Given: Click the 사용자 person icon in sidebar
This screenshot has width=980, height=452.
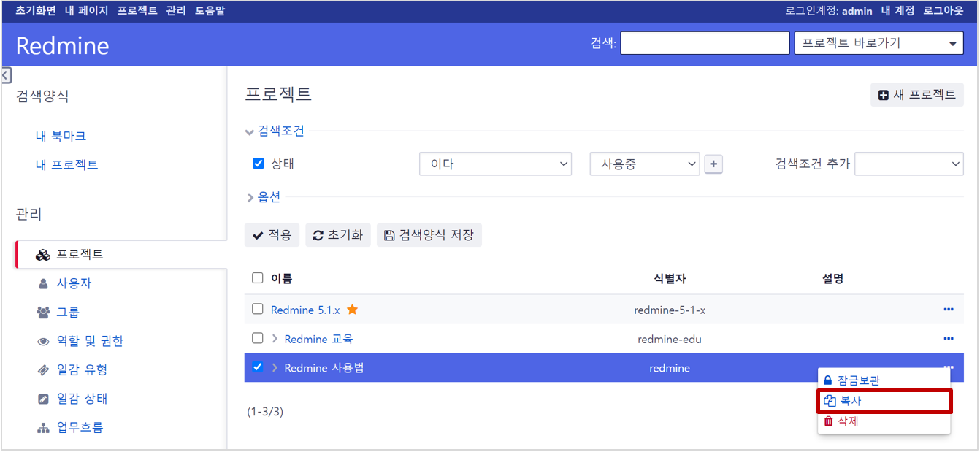Looking at the screenshot, I should pyautogui.click(x=42, y=283).
